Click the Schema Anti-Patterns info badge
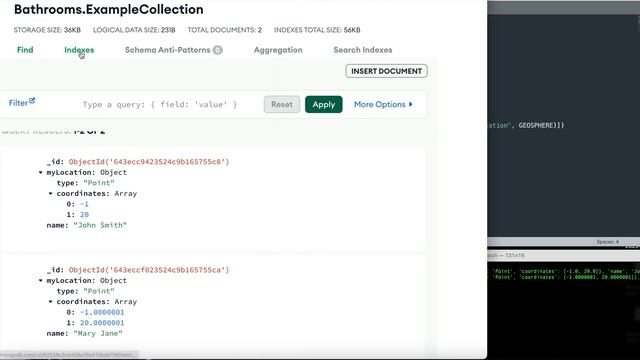 click(x=218, y=50)
